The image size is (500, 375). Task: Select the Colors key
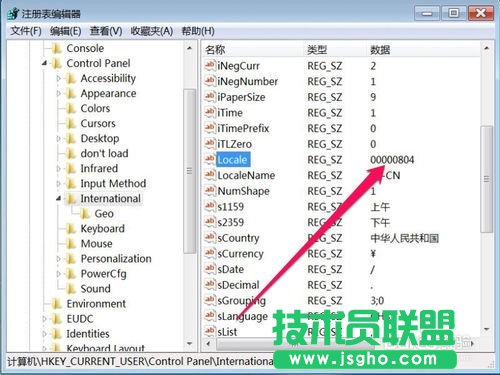(95, 108)
